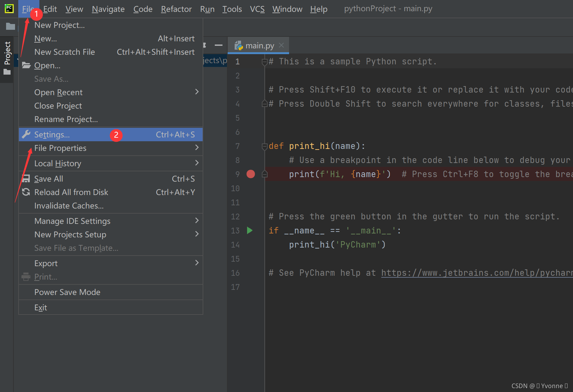This screenshot has height=392, width=573.
Task: Select Close Project
Action: coord(111,106)
